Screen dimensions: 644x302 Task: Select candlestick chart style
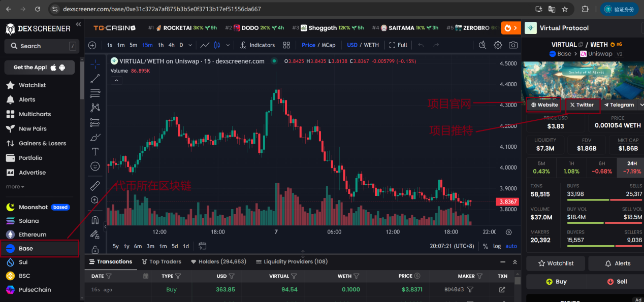[217, 45]
